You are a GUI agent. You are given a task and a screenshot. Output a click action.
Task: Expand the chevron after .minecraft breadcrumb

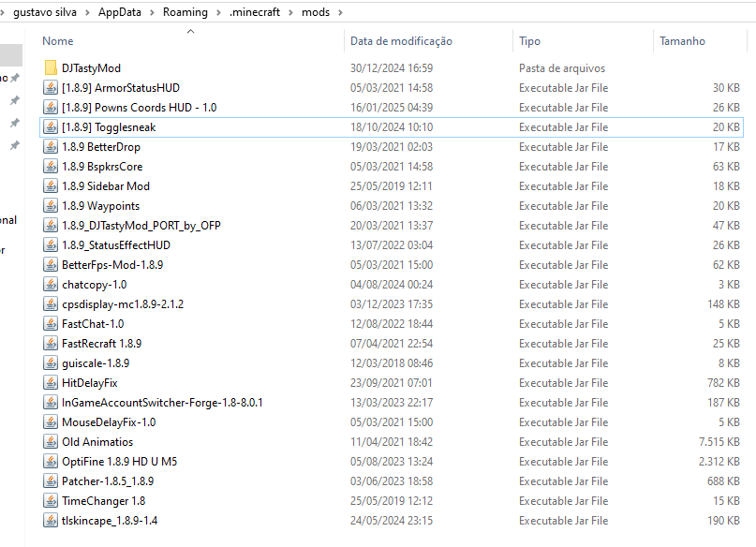pyautogui.click(x=290, y=12)
